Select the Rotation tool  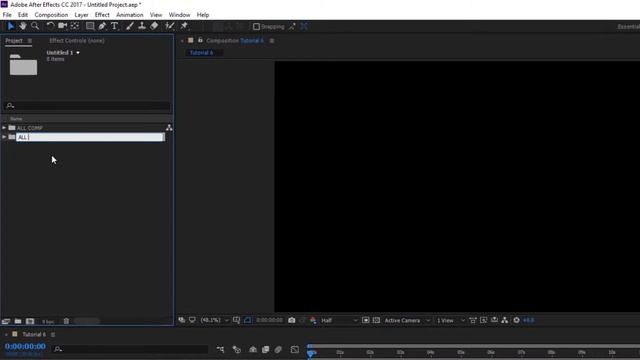click(50, 26)
